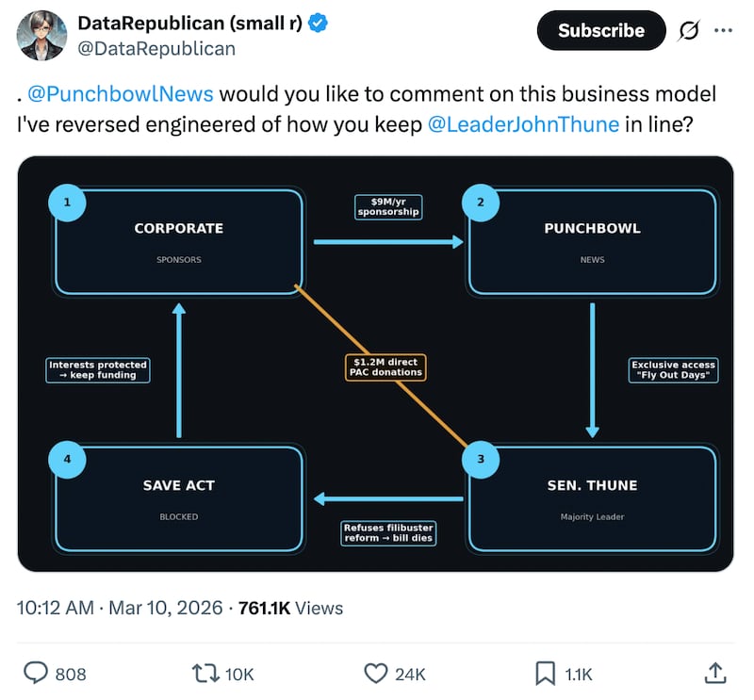Click the 10K reposts count

pos(239,674)
